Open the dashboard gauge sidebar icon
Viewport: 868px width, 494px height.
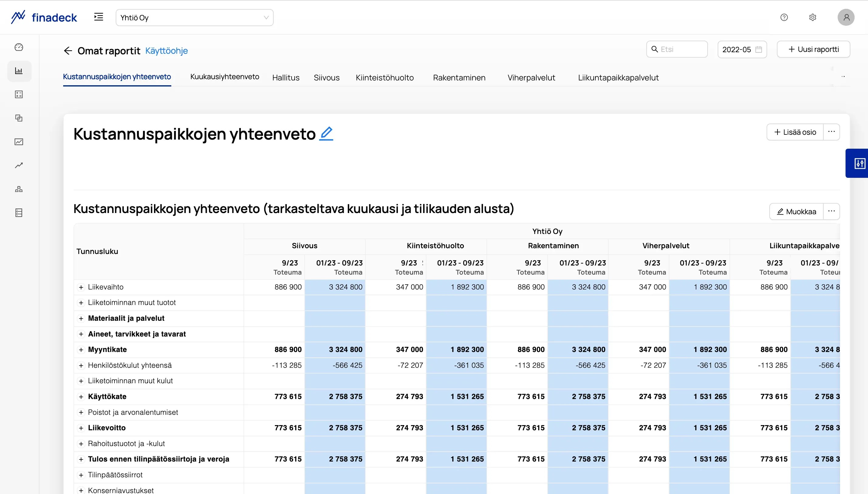[x=19, y=47]
